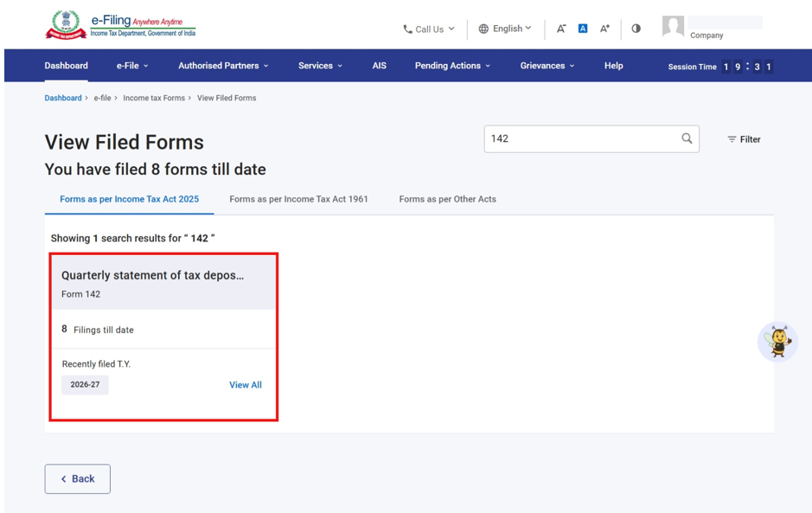Expand the e-File menu
This screenshot has height=513, width=812.
pyautogui.click(x=132, y=66)
